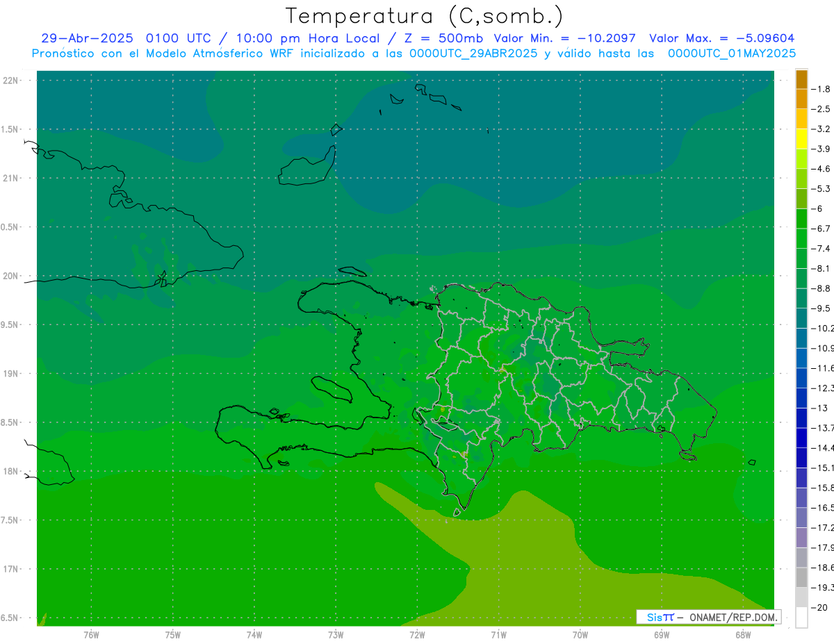Click the "-20" legend value
Viewport: 834px width, 644px height.
(x=819, y=608)
